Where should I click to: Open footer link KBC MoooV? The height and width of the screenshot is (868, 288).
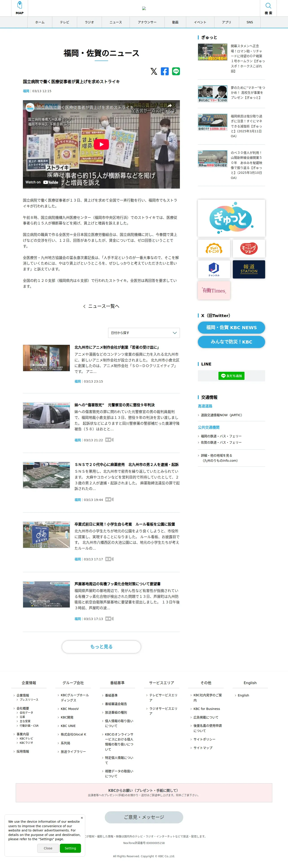coord(70,709)
